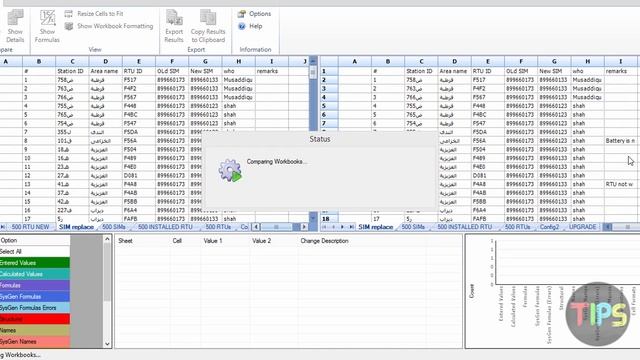Select row 18 header in right grid
This screenshot has width=640, height=360.
tap(329, 219)
